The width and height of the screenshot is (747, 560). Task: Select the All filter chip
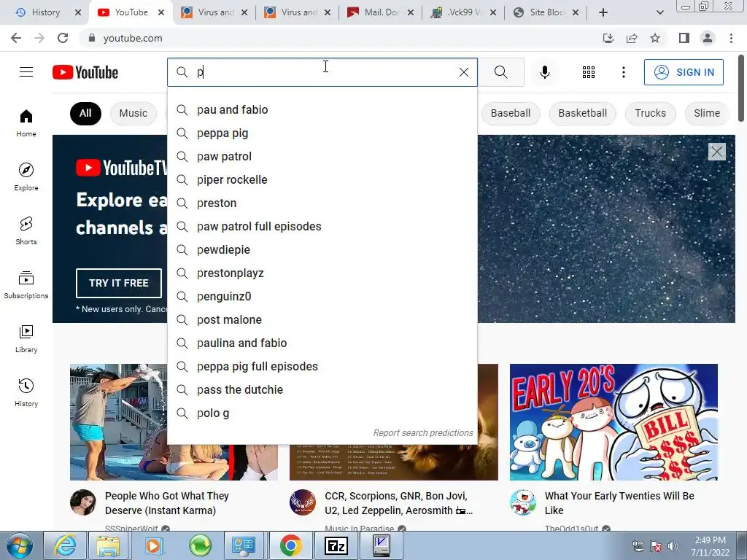click(x=85, y=113)
